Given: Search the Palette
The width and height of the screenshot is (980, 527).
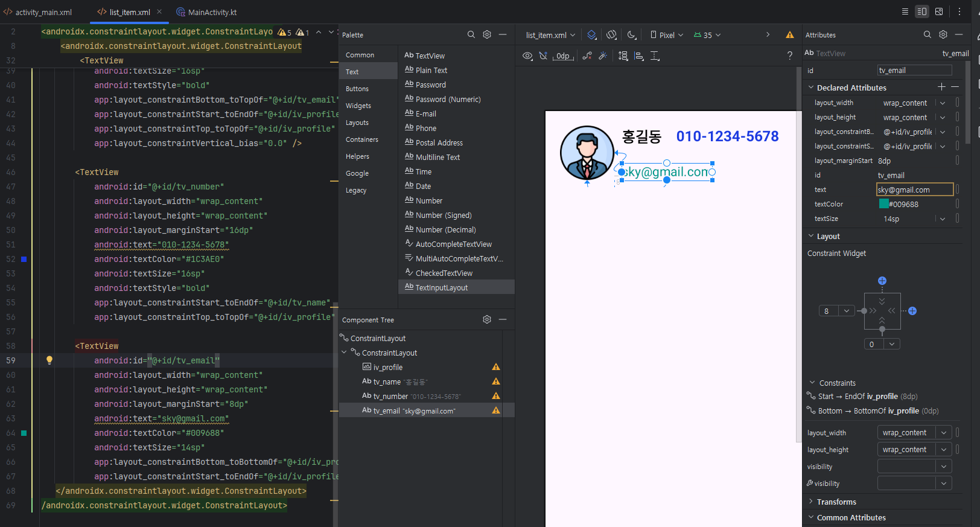Looking at the screenshot, I should tap(471, 34).
